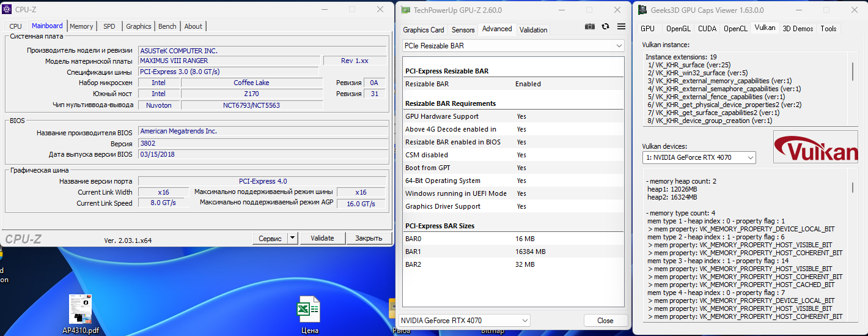The height and width of the screenshot is (336, 868).
Task: Click the CPU-Z title bar icon
Action: [8, 9]
